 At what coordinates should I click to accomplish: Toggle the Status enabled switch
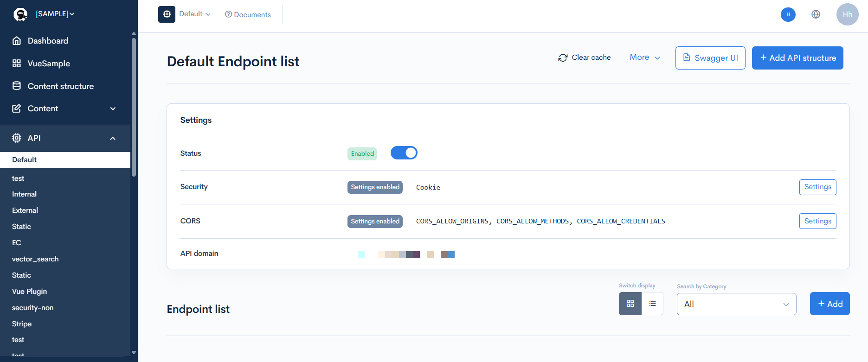pyautogui.click(x=404, y=153)
